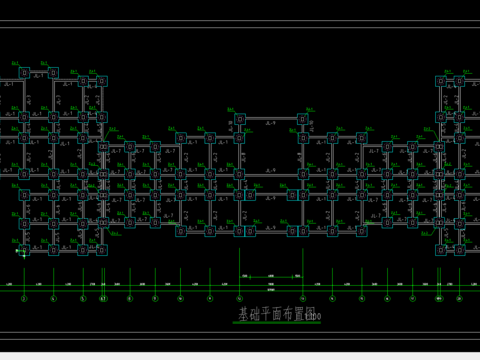Image resolution: width=480 pixels, height=360 pixels.
Task: Click the JL-1 label between top-left footings
Action: (39, 76)
